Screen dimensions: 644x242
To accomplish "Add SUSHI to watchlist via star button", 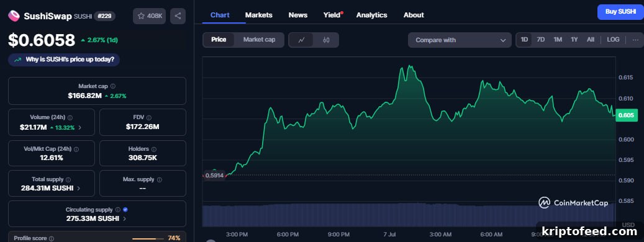I will click(150, 16).
